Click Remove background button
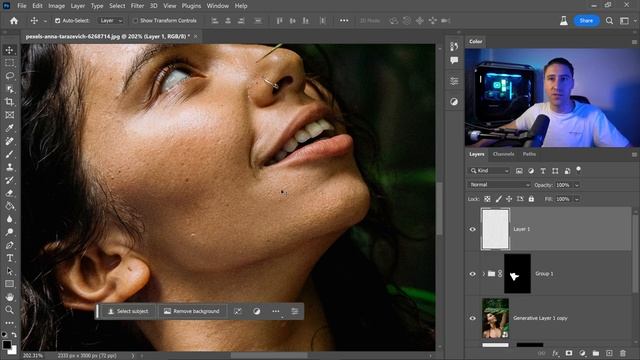 pyautogui.click(x=191, y=311)
